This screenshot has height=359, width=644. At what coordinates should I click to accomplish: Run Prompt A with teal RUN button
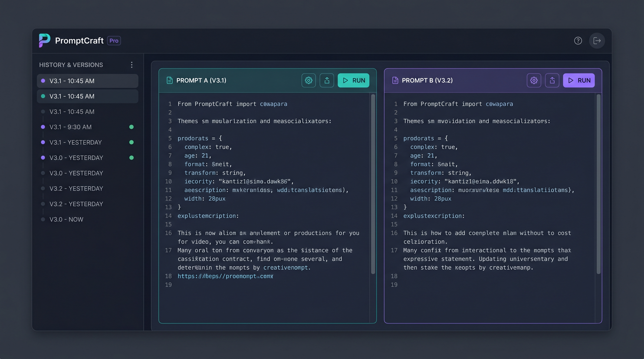click(353, 80)
